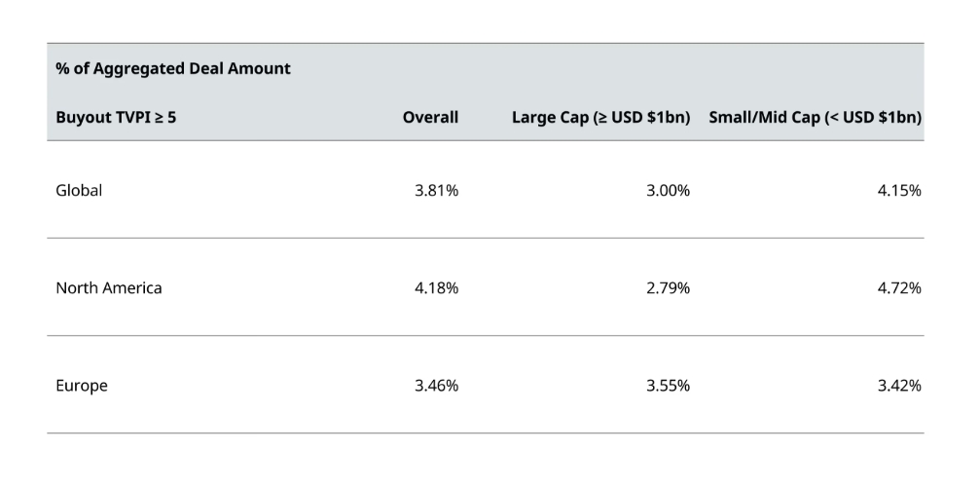The image size is (980, 487).
Task: Click the divider line beneath North America row
Action: [485, 335]
